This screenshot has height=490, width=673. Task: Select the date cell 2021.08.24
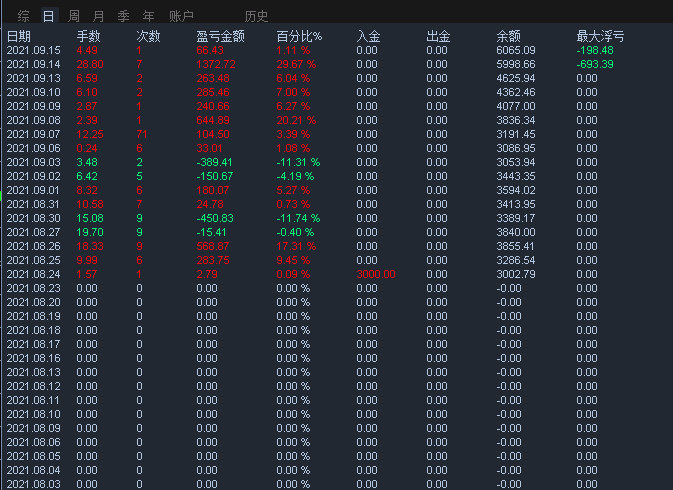coord(33,274)
